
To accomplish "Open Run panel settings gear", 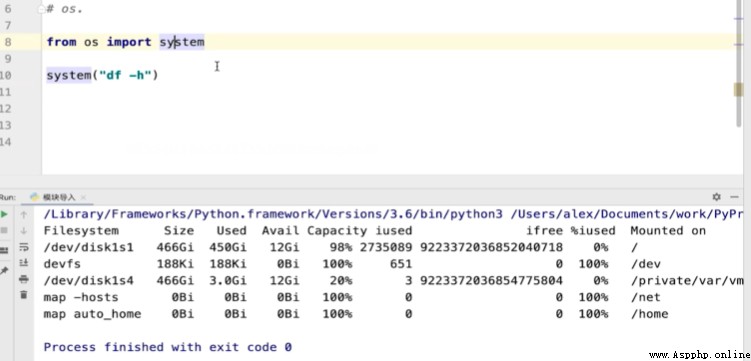I will coord(717,197).
